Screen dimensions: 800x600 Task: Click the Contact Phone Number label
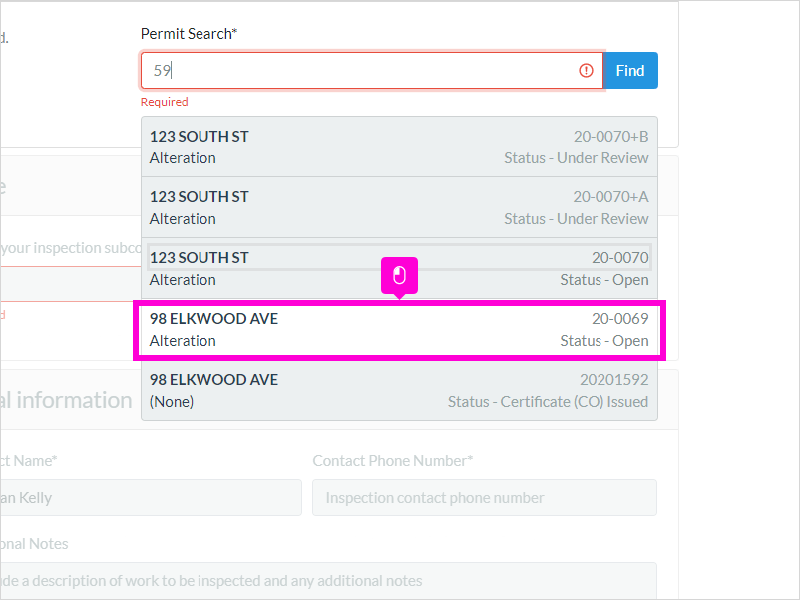pos(393,461)
